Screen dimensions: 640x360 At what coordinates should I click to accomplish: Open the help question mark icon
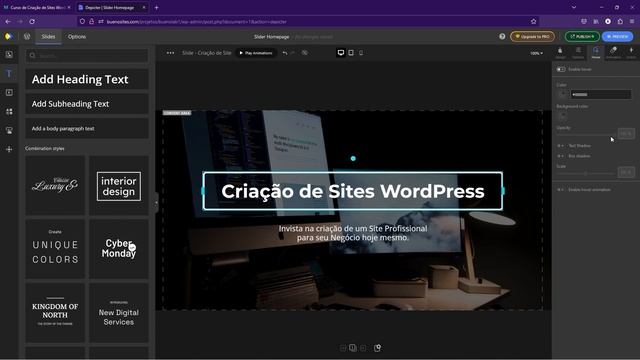[502, 36]
